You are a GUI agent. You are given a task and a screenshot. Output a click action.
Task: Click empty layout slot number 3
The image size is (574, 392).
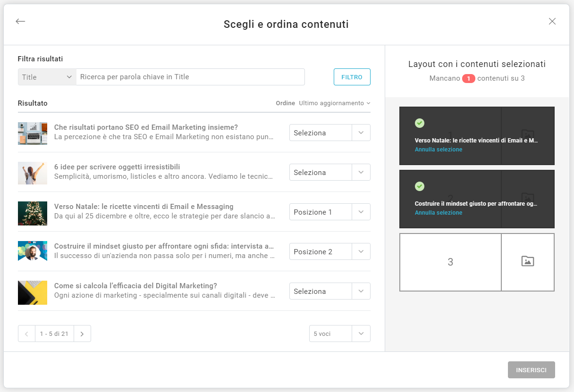pyautogui.click(x=450, y=262)
